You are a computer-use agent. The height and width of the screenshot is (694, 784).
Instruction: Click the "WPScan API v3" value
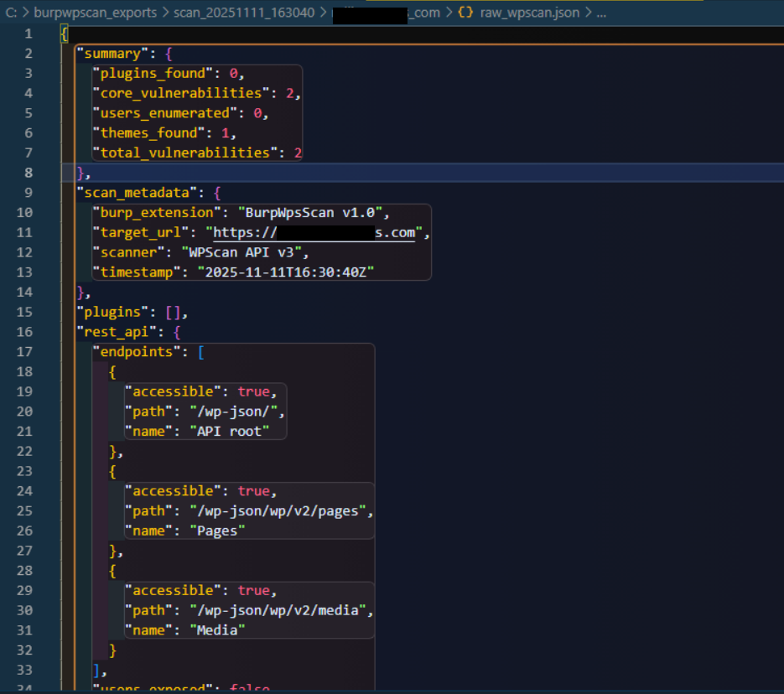coord(241,253)
